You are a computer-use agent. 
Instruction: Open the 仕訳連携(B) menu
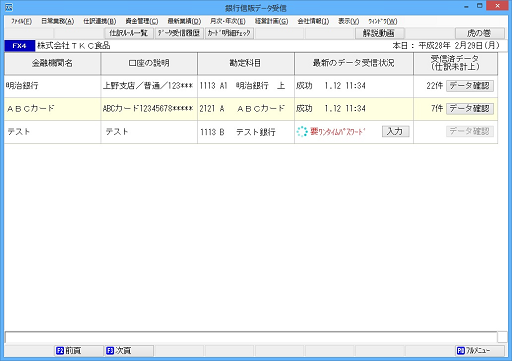click(x=100, y=21)
